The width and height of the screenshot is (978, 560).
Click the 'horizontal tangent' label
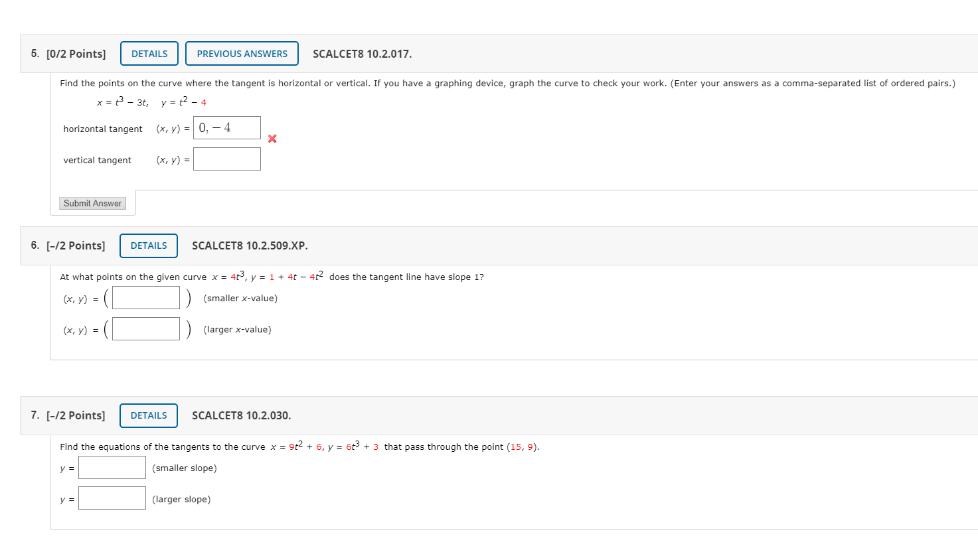[103, 129]
